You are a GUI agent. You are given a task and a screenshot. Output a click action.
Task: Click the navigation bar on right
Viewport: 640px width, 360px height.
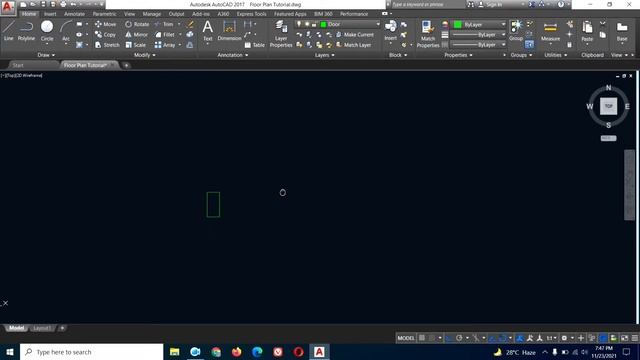(629, 185)
